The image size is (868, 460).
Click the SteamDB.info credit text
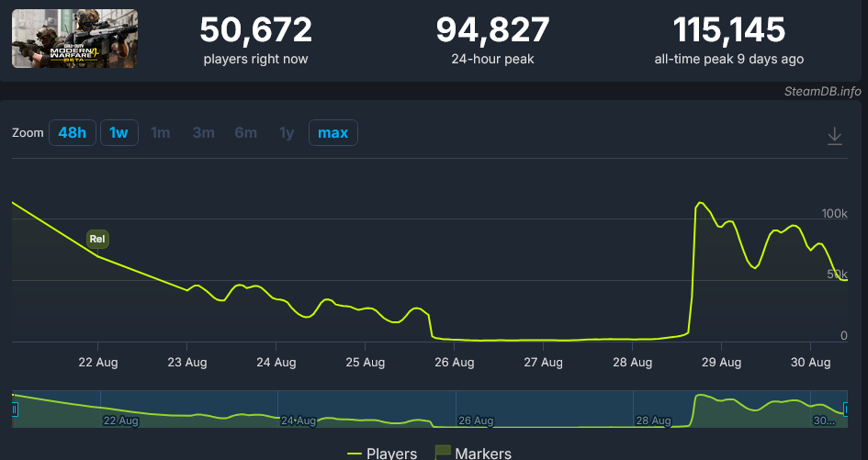[823, 91]
